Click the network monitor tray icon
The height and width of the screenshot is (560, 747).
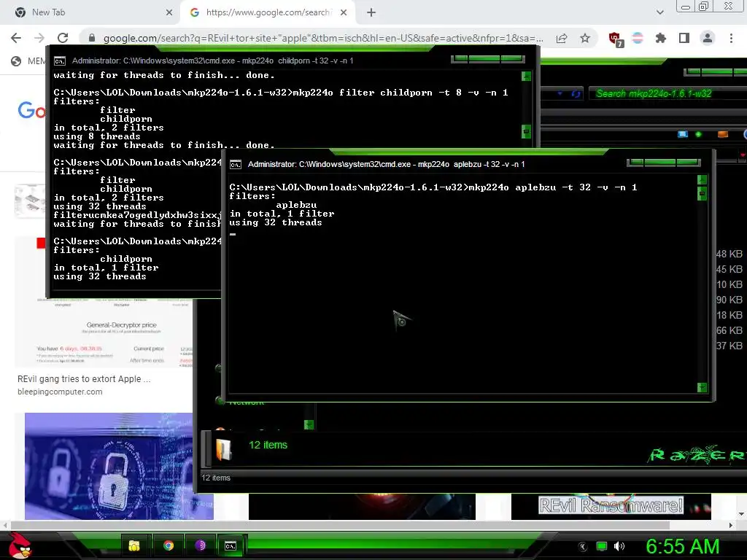point(602,546)
